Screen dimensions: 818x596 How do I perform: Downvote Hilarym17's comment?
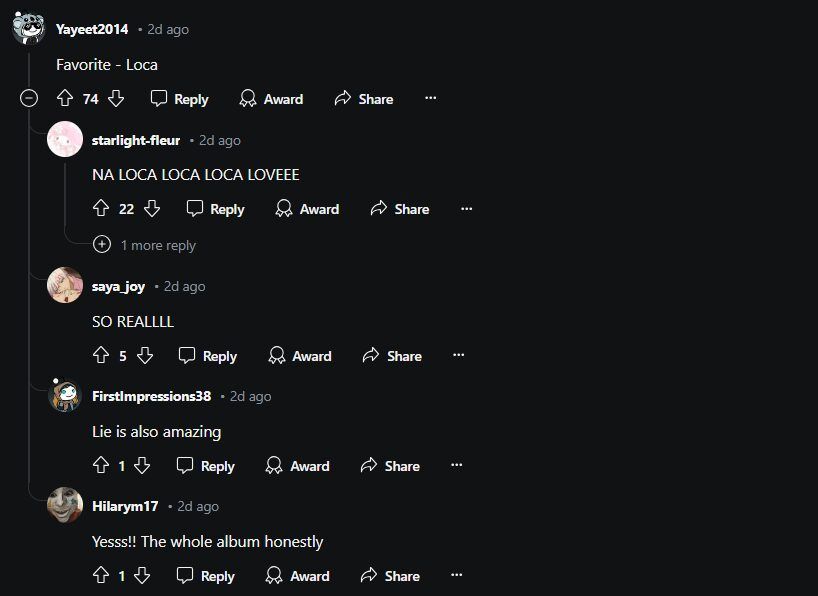143,576
